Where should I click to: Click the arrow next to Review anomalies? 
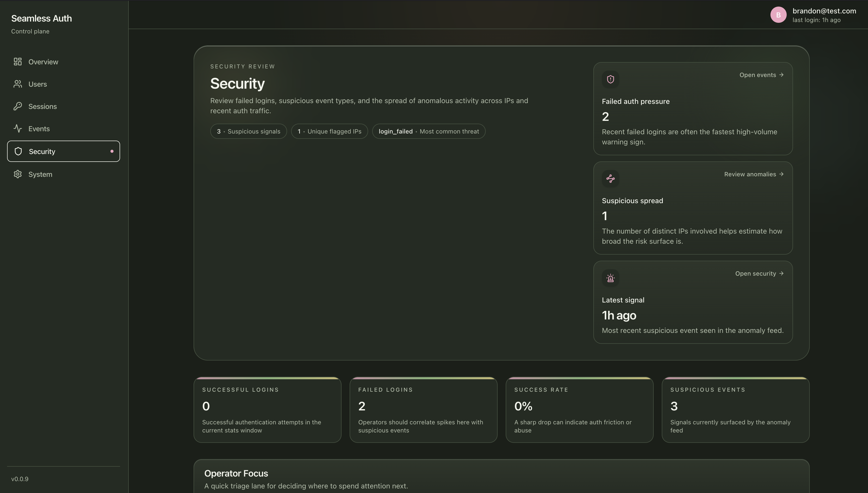point(781,174)
